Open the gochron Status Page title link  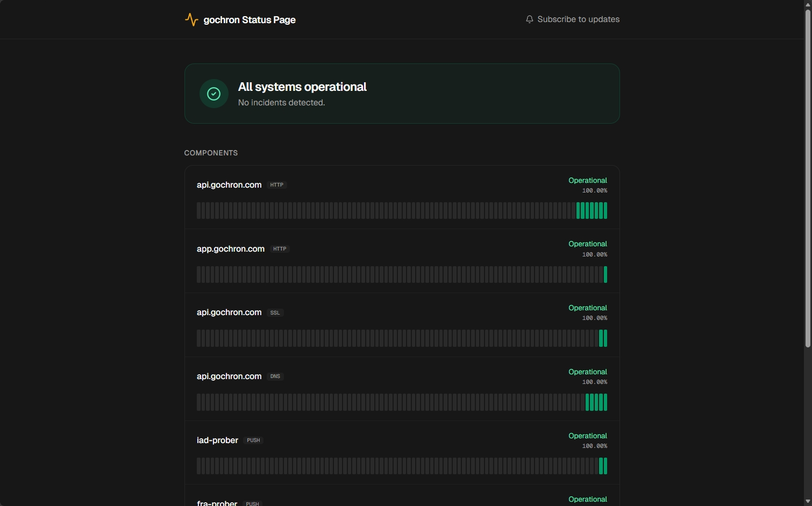250,20
